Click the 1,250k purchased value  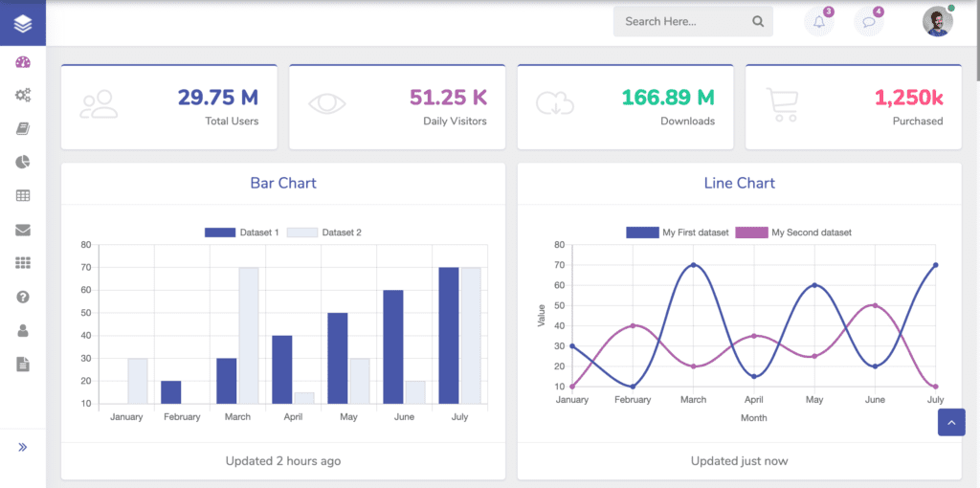(x=909, y=98)
